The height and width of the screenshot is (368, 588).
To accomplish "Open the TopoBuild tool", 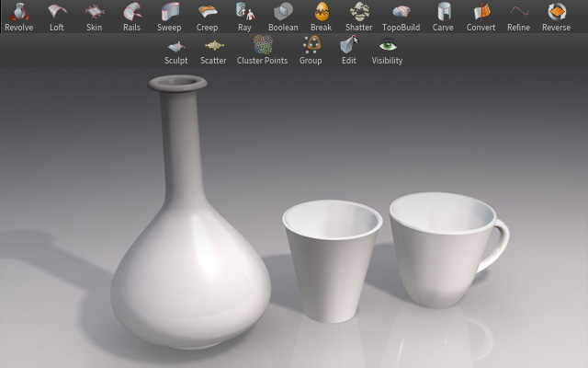I will [x=401, y=17].
